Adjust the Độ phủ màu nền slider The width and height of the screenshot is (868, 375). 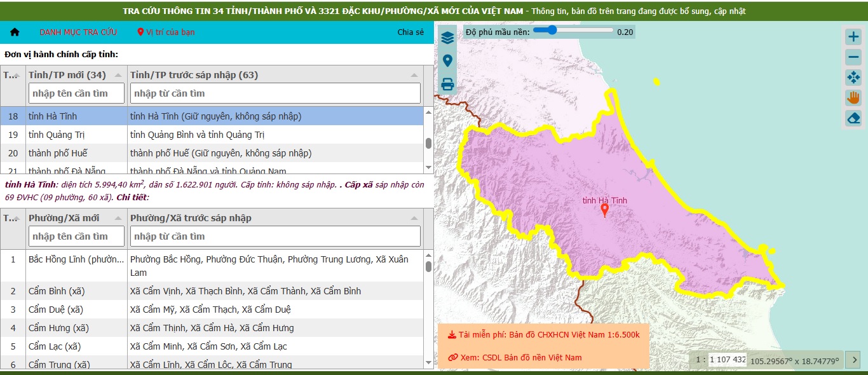click(x=573, y=30)
